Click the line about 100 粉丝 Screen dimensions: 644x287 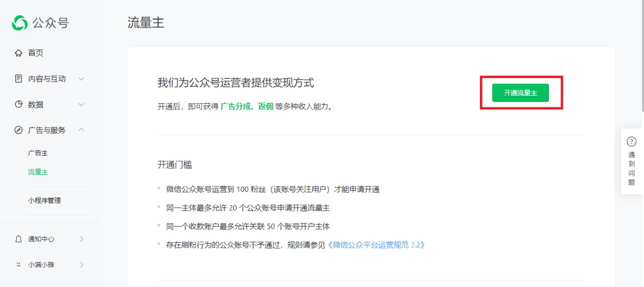click(273, 189)
